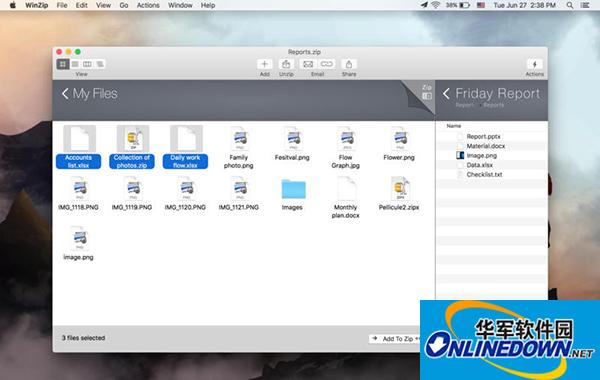Open the Edit menu

tap(82, 5)
